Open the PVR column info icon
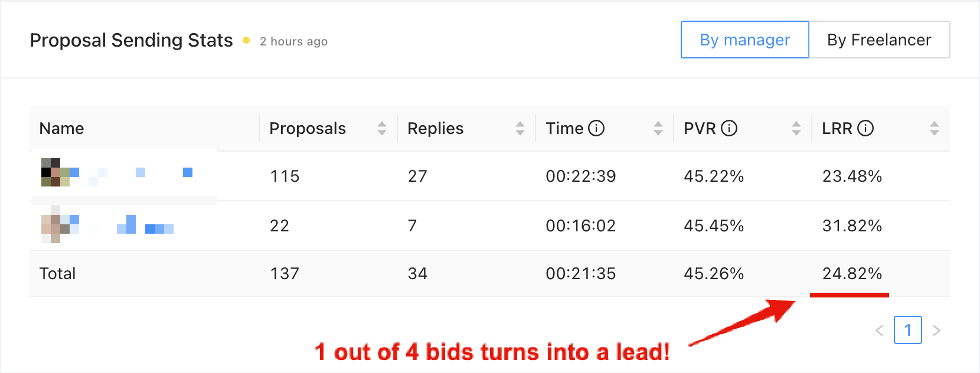The height and width of the screenshot is (373, 980). 729,128
